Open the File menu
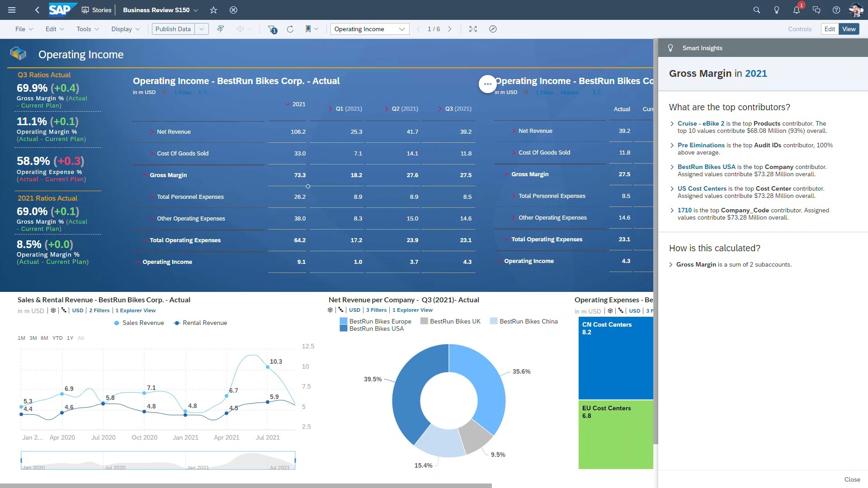 click(24, 29)
